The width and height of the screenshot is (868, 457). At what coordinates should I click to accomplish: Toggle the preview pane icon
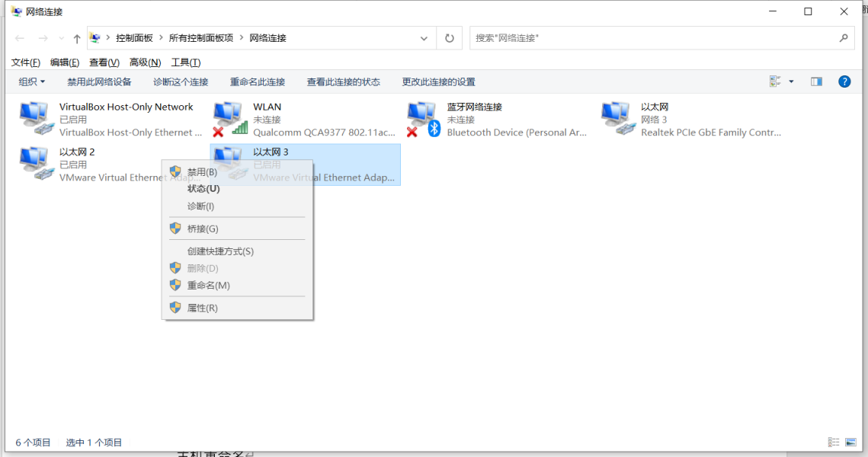(x=816, y=82)
